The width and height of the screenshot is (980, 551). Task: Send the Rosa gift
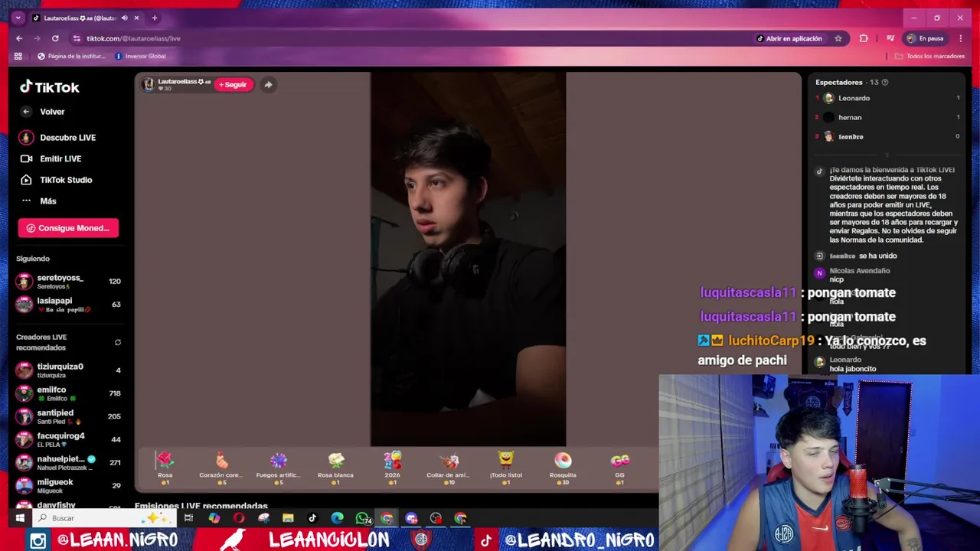[165, 468]
